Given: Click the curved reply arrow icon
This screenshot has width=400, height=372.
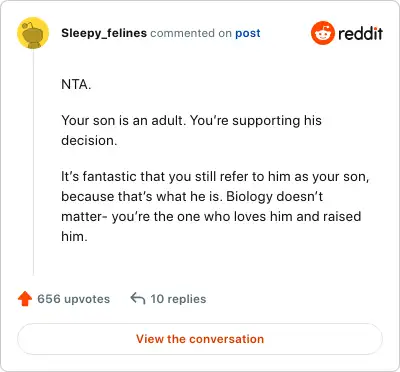Looking at the screenshot, I should 138,298.
